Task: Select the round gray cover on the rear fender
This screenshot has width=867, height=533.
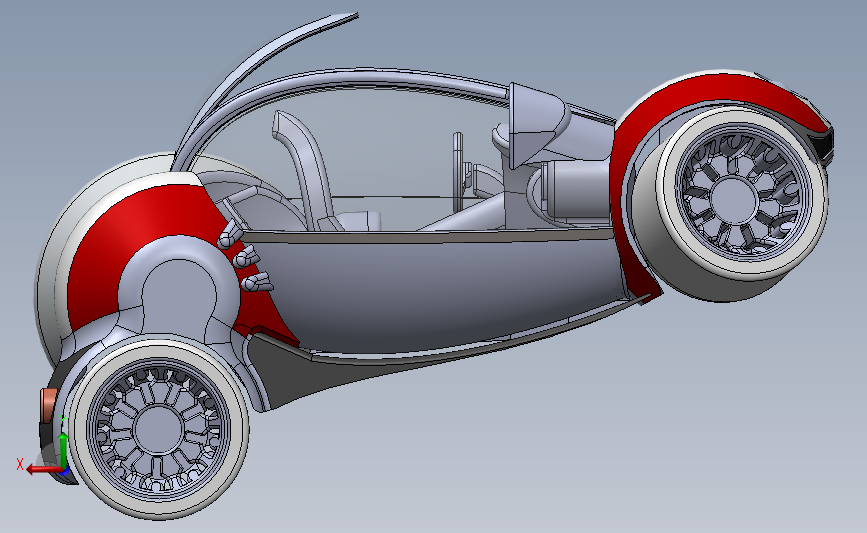Action: 177,288
